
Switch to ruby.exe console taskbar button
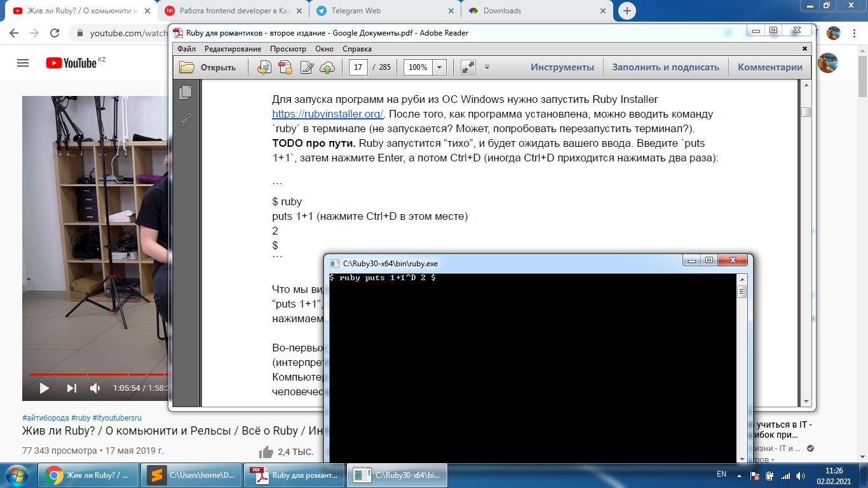[398, 475]
